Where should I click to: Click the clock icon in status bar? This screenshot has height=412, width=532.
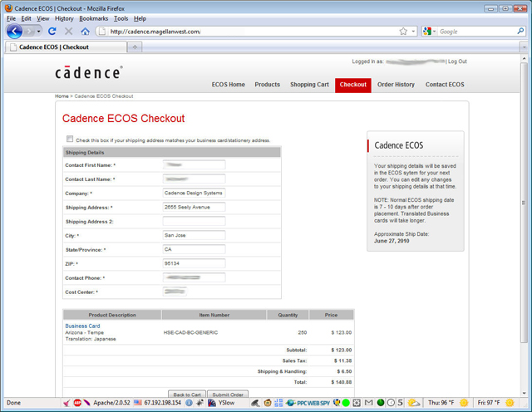pyautogui.click(x=391, y=403)
